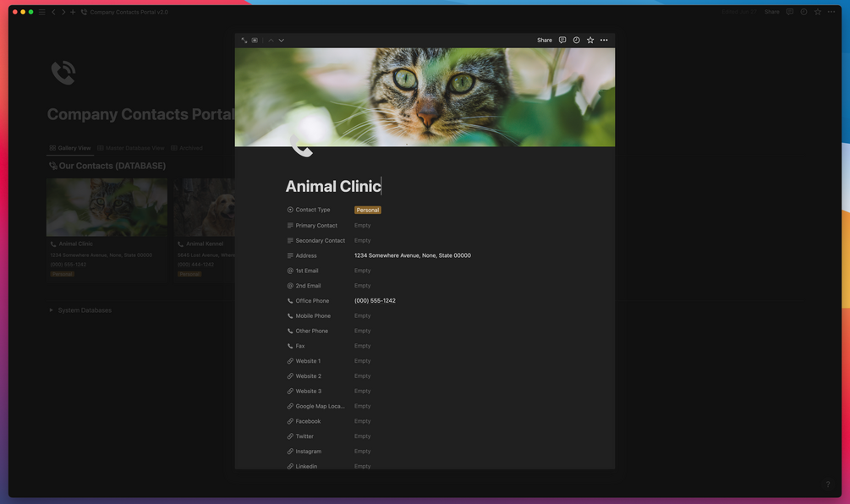Open main window ellipsis options menu
The image size is (850, 504).
tap(831, 12)
